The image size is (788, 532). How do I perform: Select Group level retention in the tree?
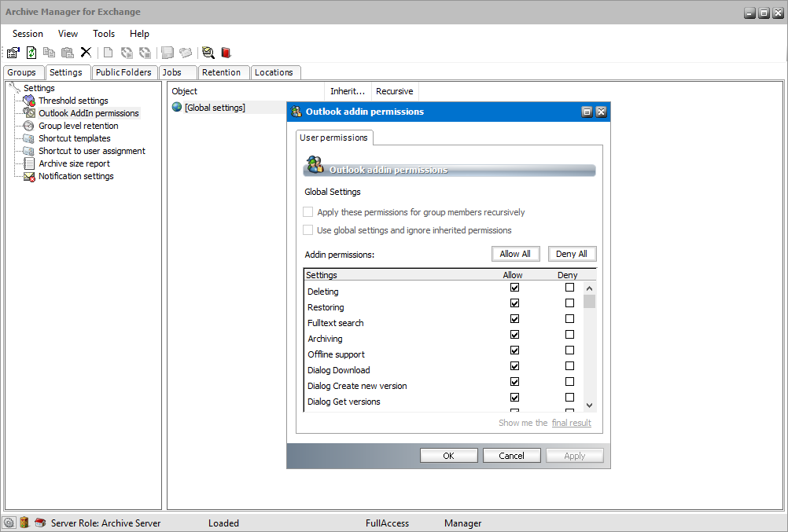79,126
